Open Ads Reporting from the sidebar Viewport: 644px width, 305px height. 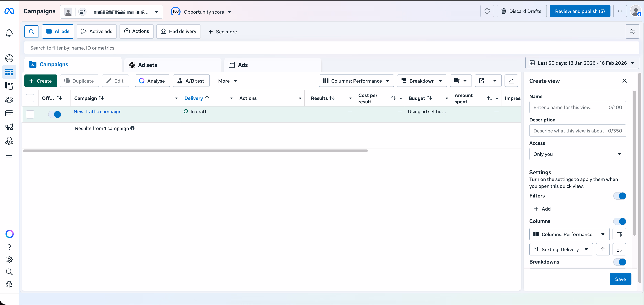pos(9,86)
